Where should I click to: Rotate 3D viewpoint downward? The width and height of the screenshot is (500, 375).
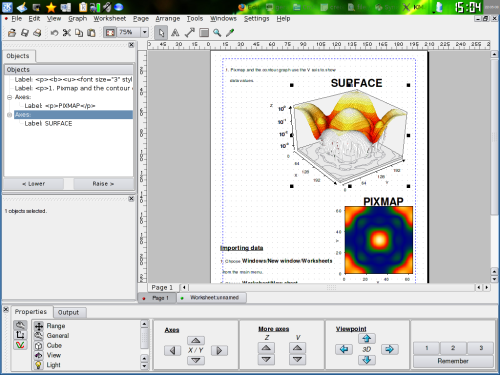point(367,360)
